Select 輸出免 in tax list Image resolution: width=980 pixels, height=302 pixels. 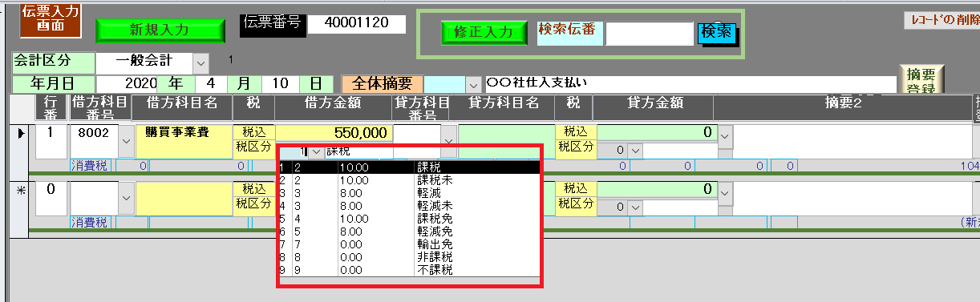pos(410,244)
